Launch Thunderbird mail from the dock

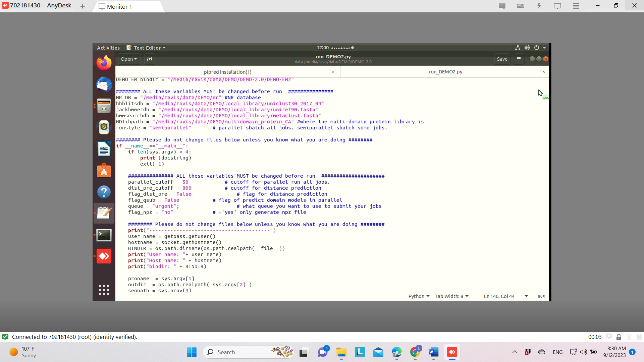pos(104,84)
